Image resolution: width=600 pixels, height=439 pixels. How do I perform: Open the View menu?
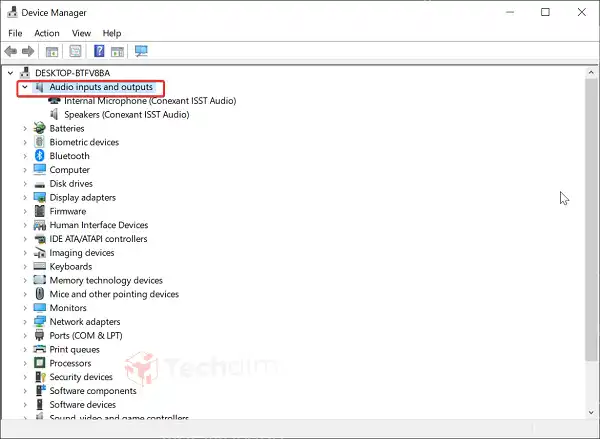82,33
